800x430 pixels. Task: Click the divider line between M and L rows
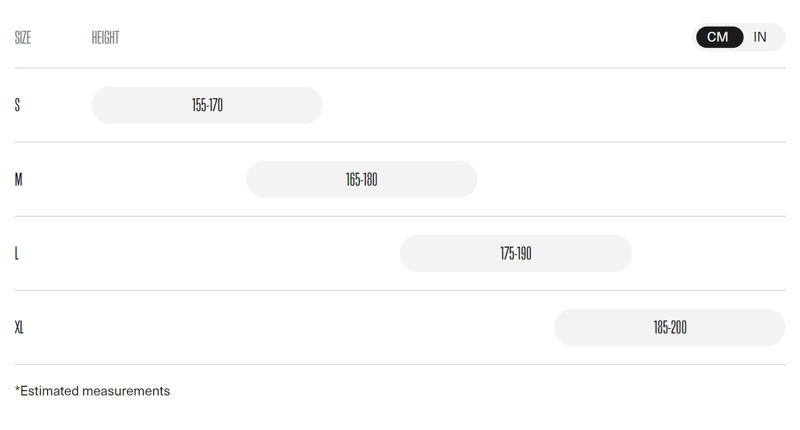(x=400, y=216)
